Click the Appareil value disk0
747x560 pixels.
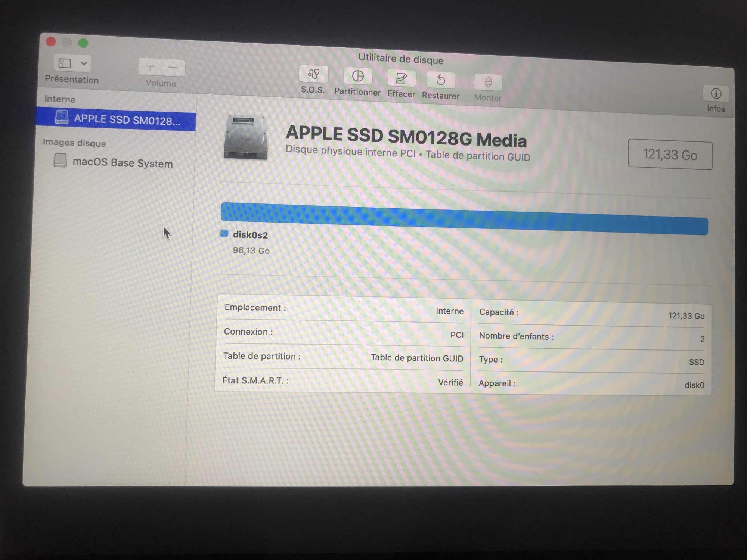pos(694,385)
